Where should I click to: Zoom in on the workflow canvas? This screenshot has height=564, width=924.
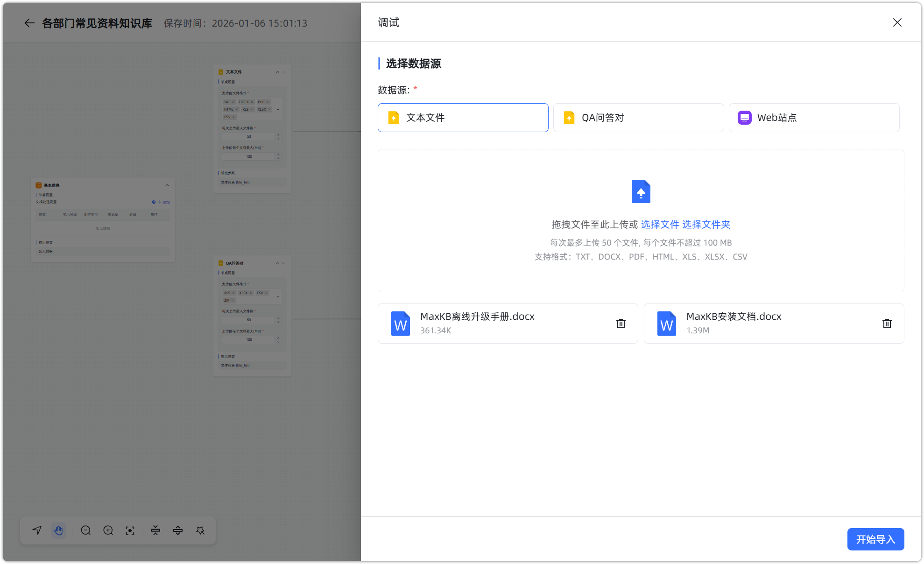pos(108,530)
